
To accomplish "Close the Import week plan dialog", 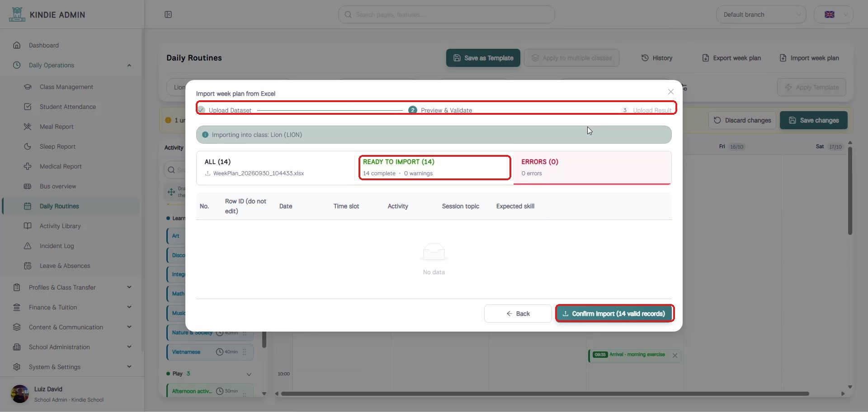I will (x=671, y=92).
